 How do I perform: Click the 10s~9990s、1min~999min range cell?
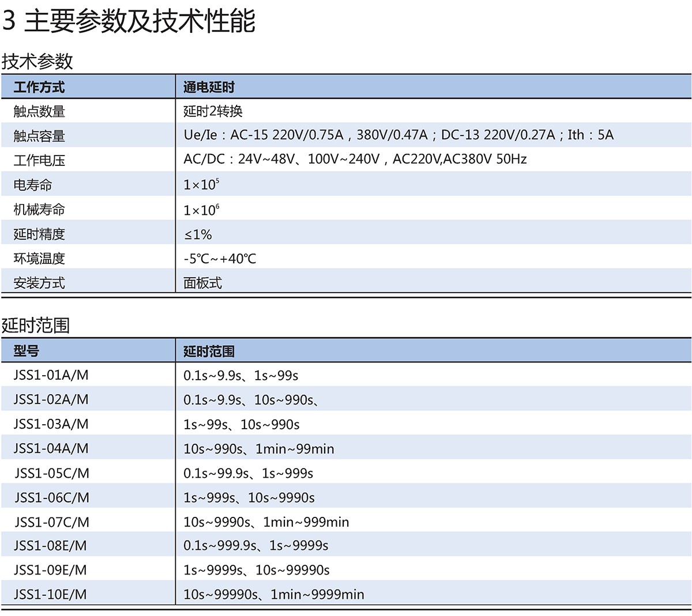coord(266,522)
